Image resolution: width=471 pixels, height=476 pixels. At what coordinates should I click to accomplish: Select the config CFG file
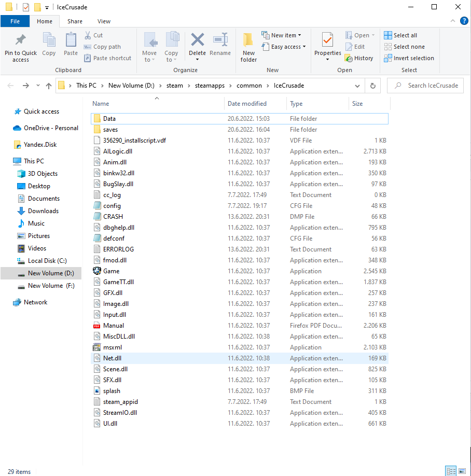pos(239,206)
